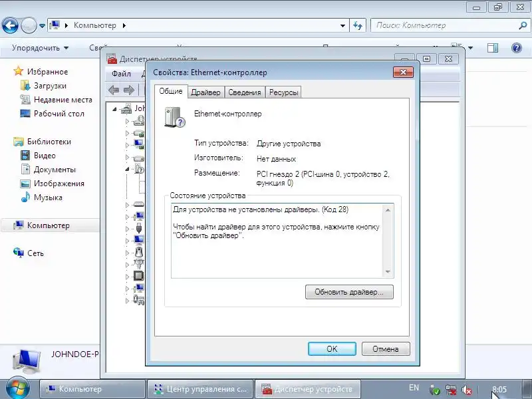Select the mouse device category icon
532x399 pixels.
coord(139,252)
